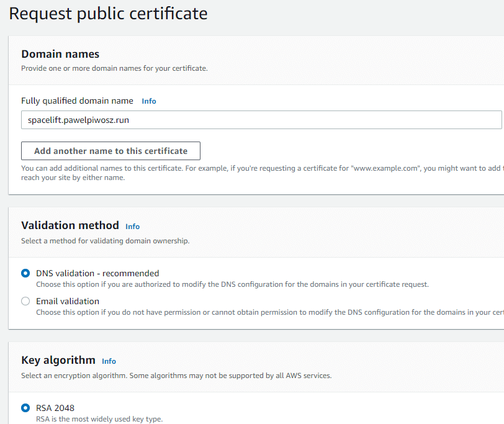Click the additional names explanation text

(x=248, y=171)
